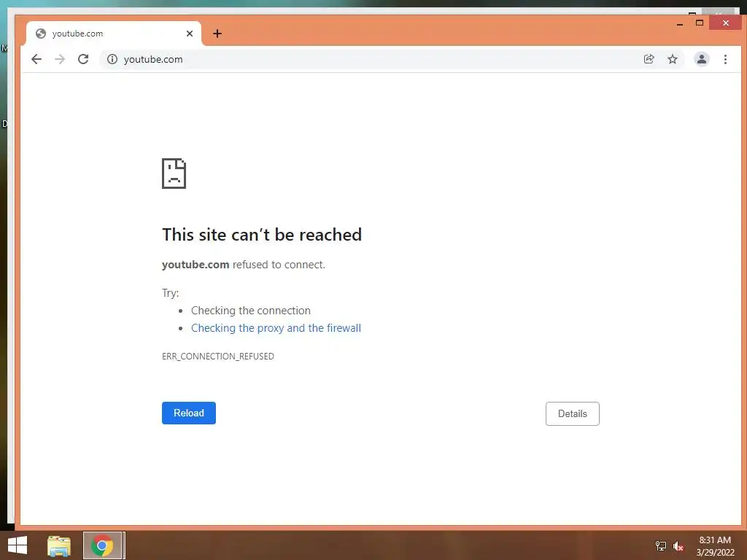Open the Chrome profile avatar

(701, 59)
